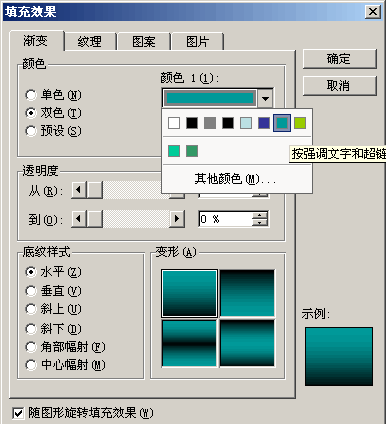Decrease 到(O) percent with down spinner
This screenshot has height=424, width=386.
[260, 223]
